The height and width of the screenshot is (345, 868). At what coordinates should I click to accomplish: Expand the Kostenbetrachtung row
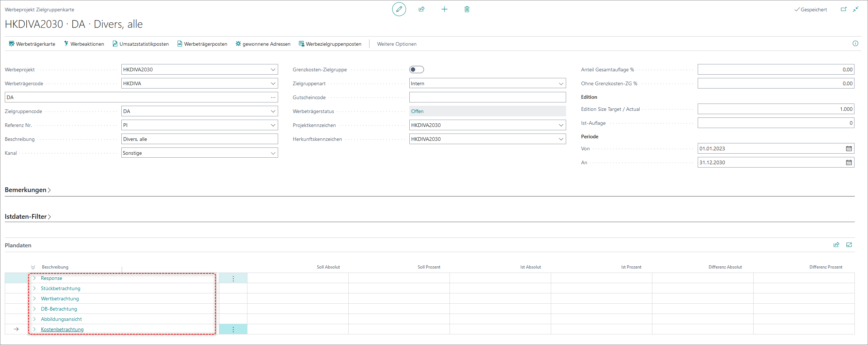[x=34, y=329]
